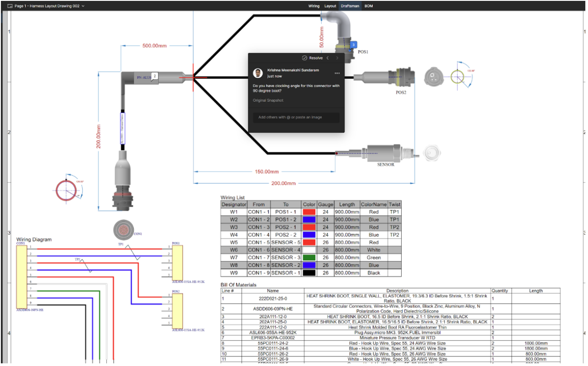Click the blue color swatch in row W2
This screenshot has height=366, width=588.
pyautogui.click(x=308, y=220)
